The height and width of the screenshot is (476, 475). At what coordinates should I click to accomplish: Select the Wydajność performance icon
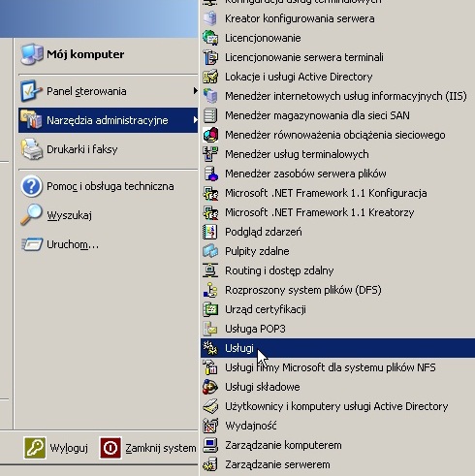210,426
